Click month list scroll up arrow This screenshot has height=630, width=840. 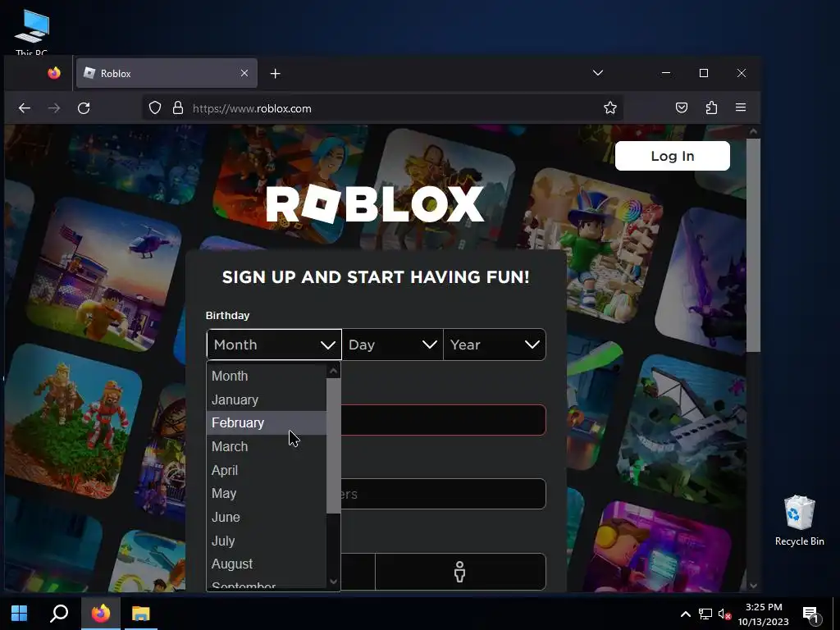333,371
